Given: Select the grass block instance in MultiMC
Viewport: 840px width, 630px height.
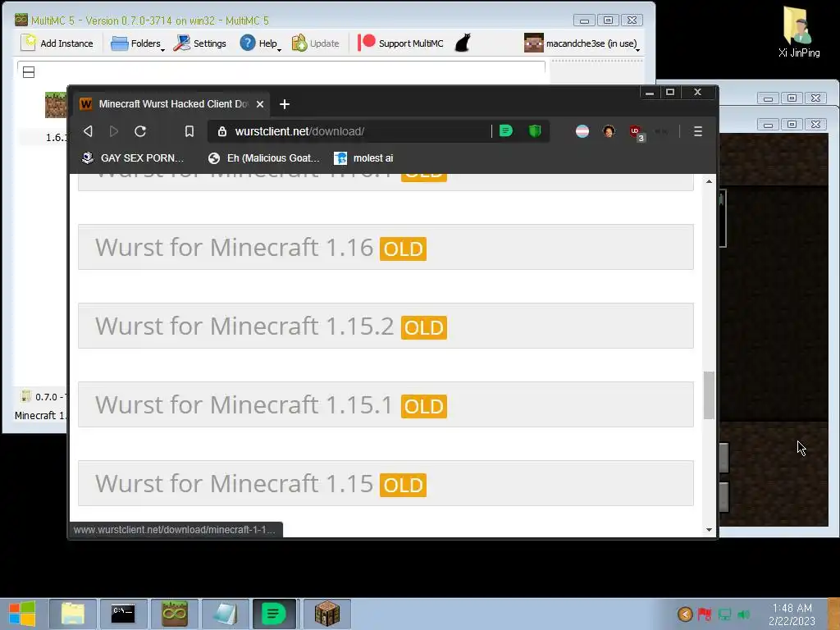Looking at the screenshot, I should coord(55,105).
